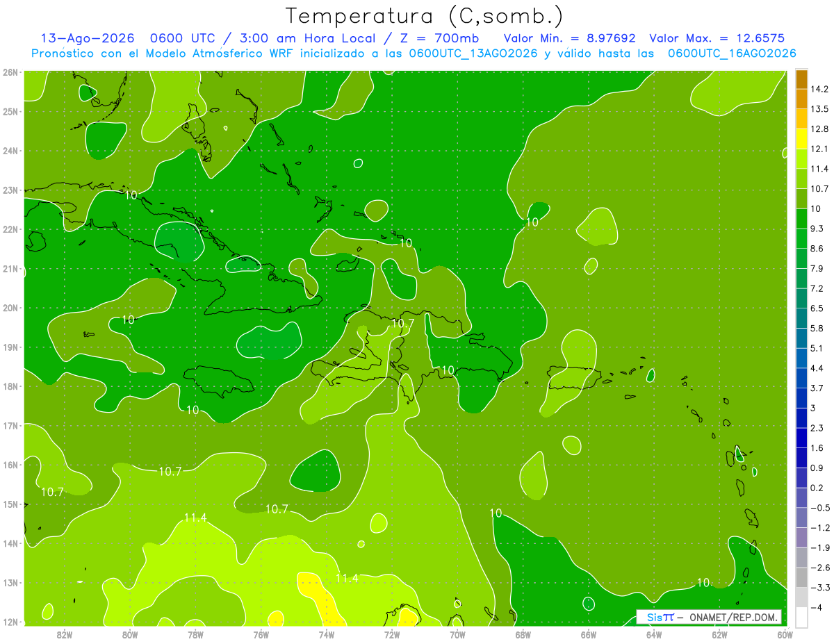834x644 pixels.
Task: Click the 8.6 label on the color scale
Action: pos(817,249)
